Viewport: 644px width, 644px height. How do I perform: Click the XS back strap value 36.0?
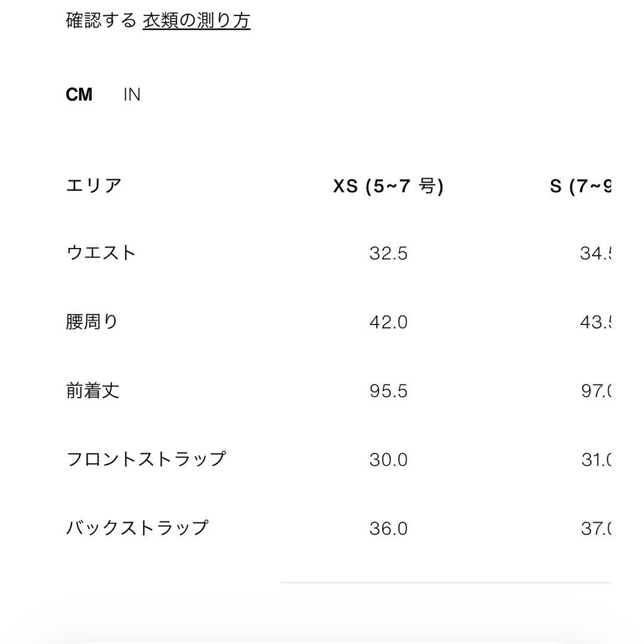(388, 528)
